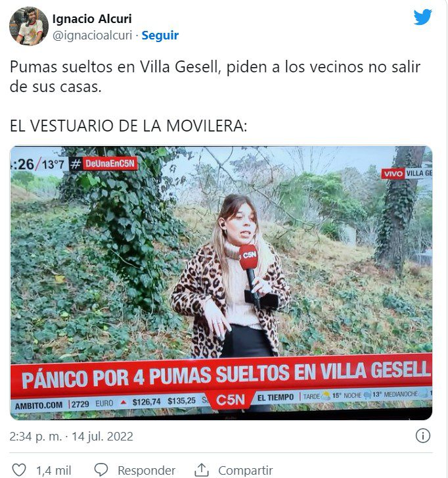Open tweet info circle icon
Viewport: 448px width, 478px height.
[423, 436]
